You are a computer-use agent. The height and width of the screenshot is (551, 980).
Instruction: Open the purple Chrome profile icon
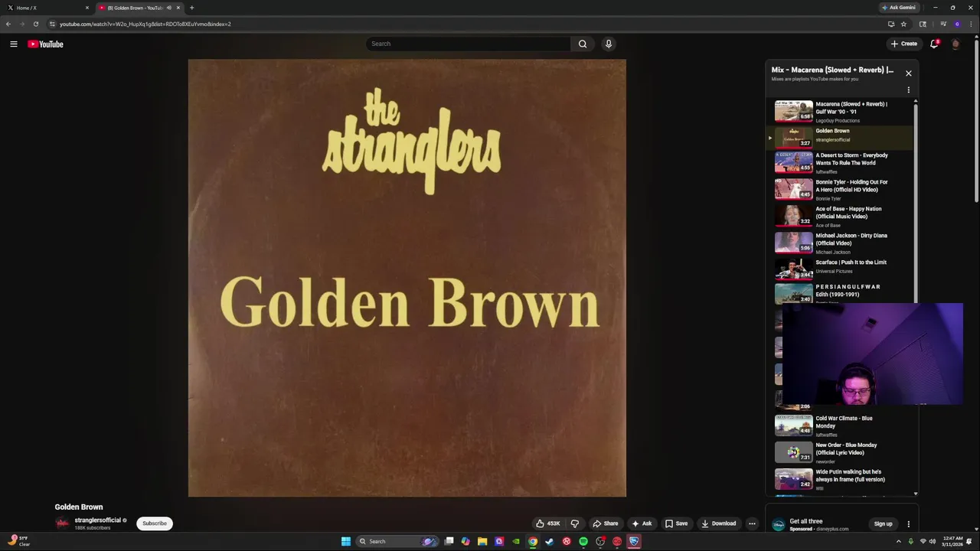(957, 24)
